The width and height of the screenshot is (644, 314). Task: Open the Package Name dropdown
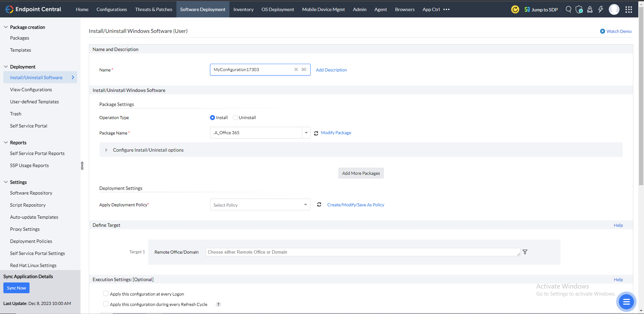point(306,133)
